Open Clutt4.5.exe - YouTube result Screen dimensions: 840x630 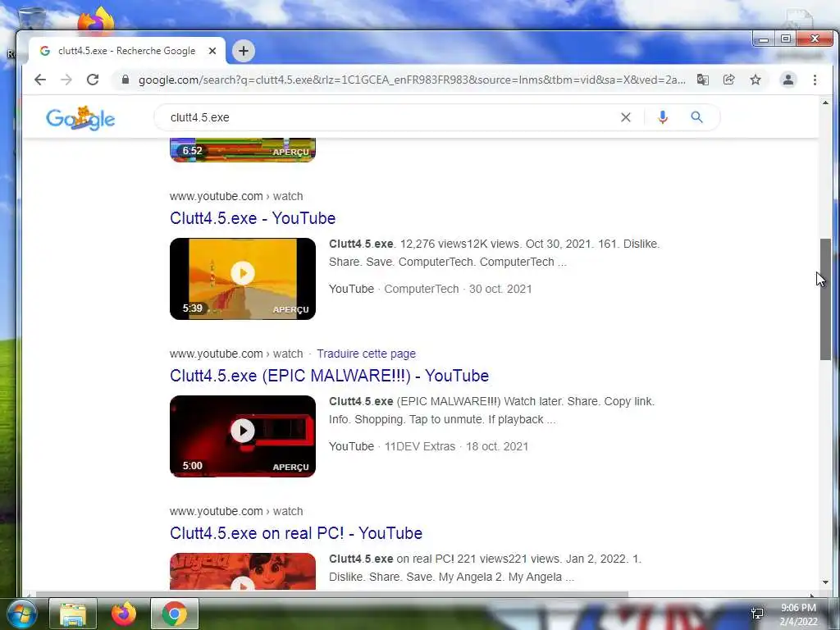[x=253, y=218]
